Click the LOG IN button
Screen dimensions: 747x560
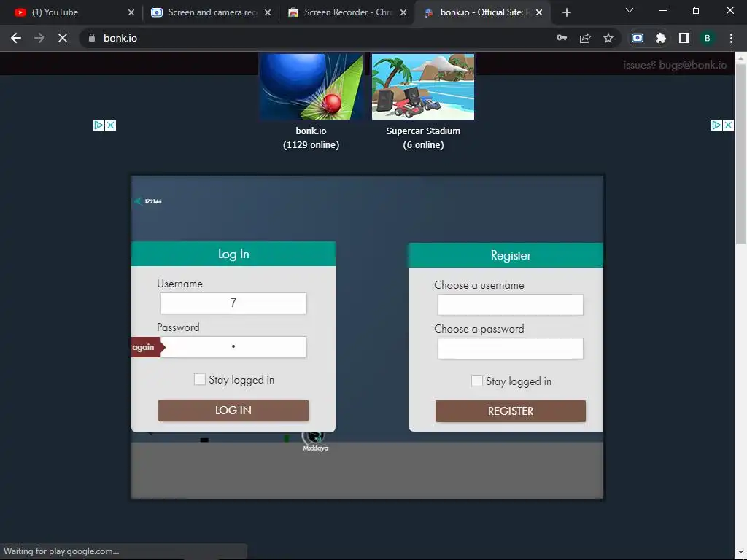pos(233,411)
